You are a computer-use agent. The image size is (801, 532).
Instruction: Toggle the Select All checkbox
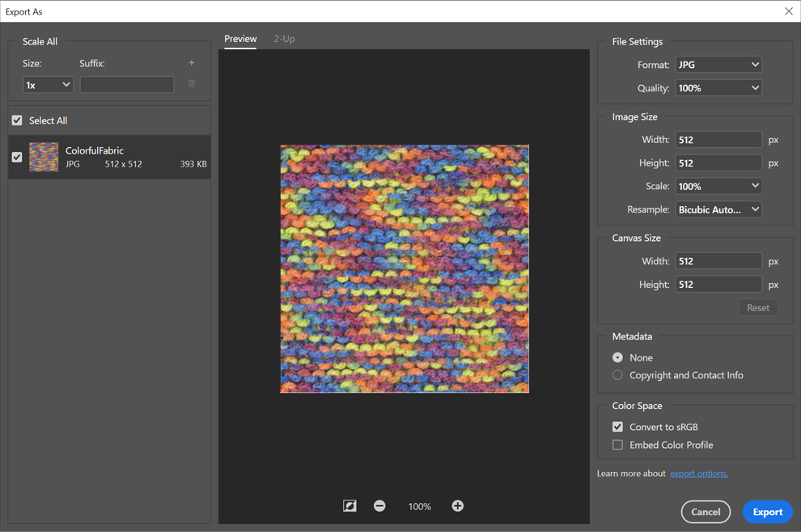17,120
